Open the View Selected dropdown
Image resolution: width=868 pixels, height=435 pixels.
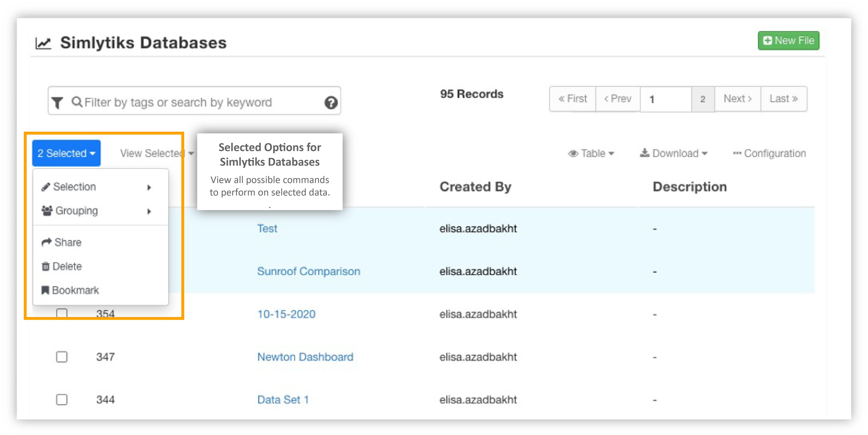tap(157, 153)
